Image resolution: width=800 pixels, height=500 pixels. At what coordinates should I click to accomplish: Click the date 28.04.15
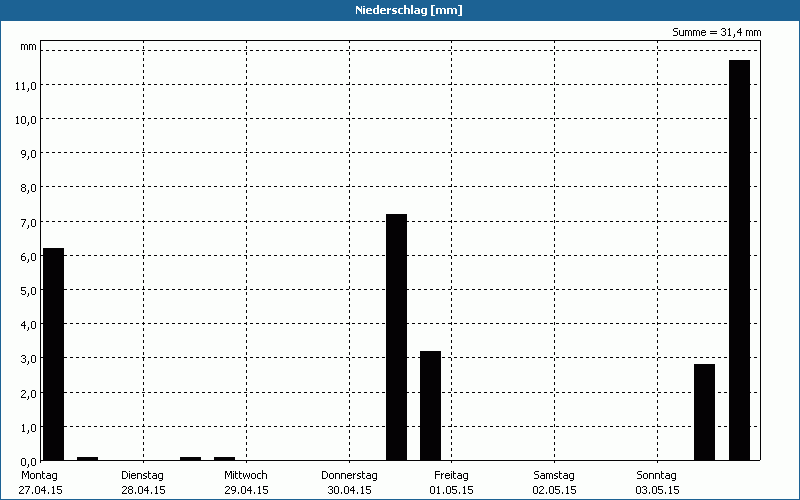(x=143, y=490)
